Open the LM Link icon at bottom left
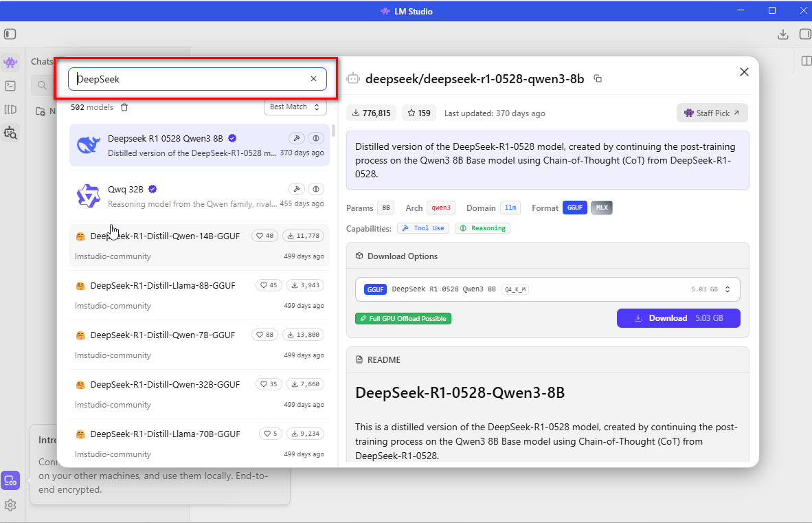Screen dimensions: 812x523 point(10,480)
